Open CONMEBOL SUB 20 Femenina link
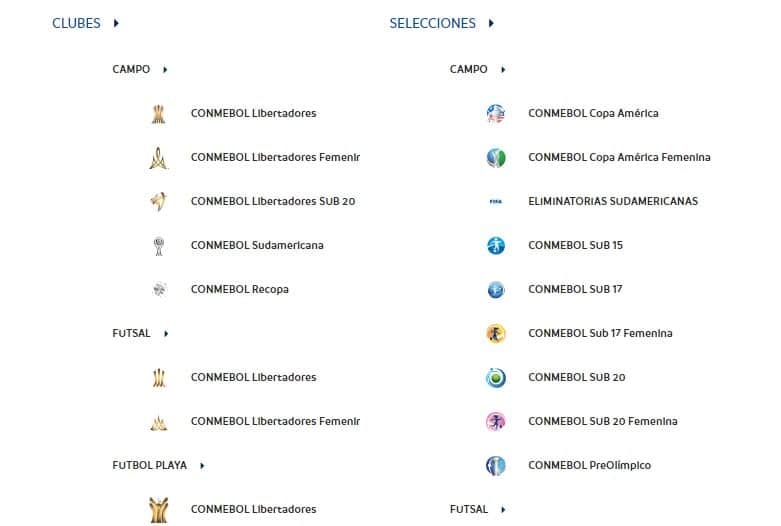Screen dimensions: 781x526 coord(603,421)
